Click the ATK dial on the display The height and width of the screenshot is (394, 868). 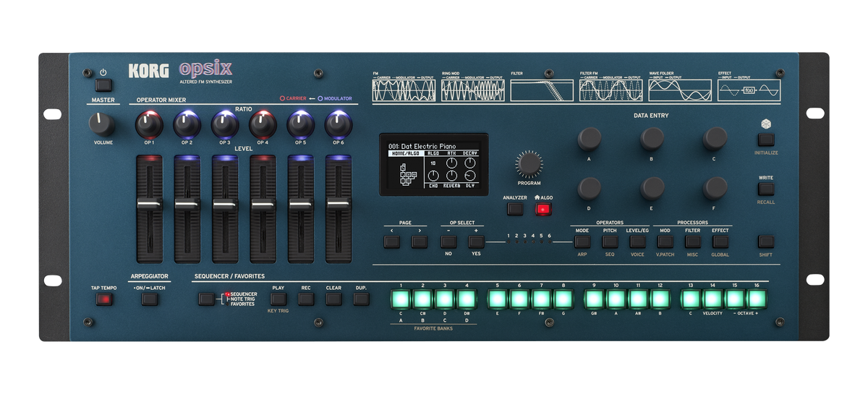coord(451,163)
